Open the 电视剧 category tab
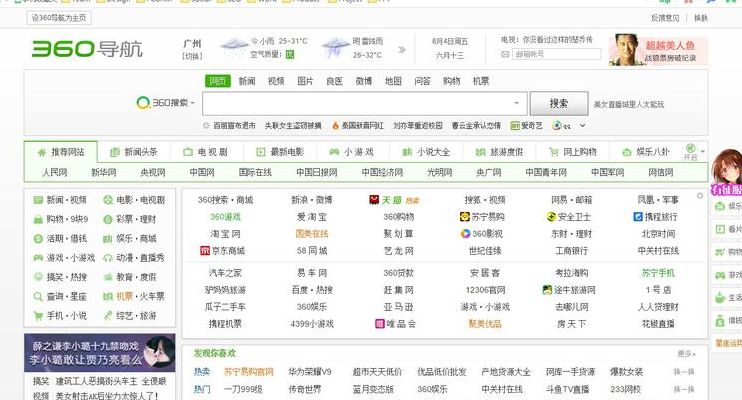The image size is (742, 400). [x=206, y=152]
